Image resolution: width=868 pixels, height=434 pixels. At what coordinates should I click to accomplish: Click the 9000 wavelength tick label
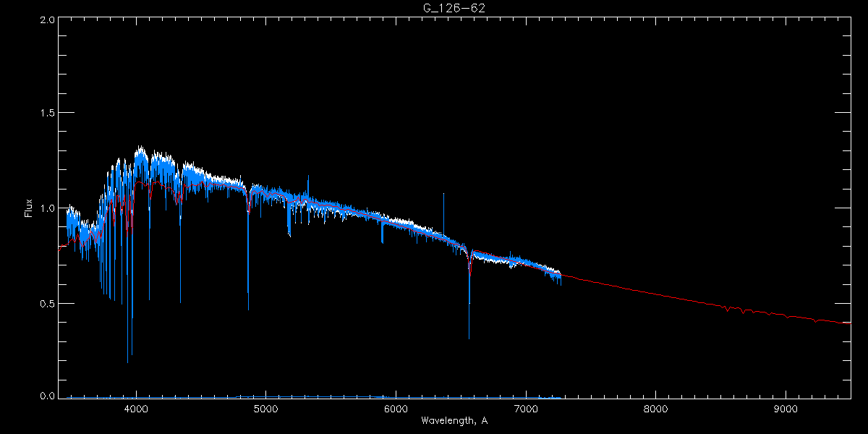click(x=786, y=408)
